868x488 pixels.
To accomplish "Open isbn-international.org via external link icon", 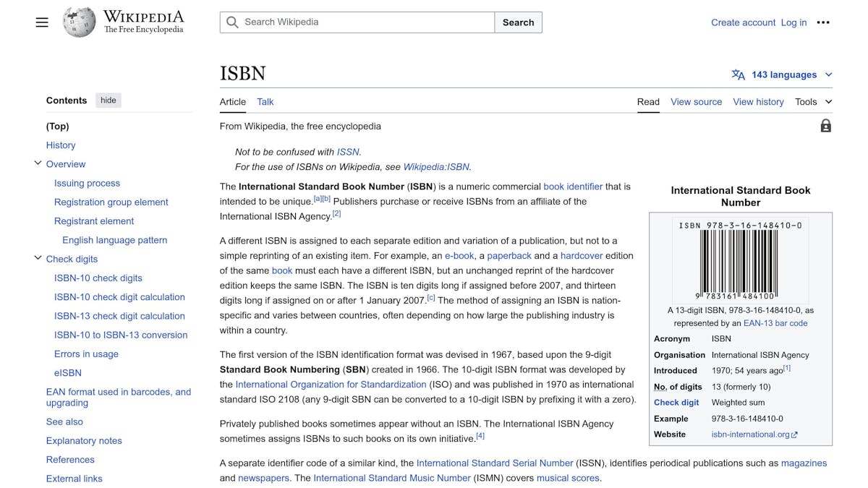I will click(793, 434).
